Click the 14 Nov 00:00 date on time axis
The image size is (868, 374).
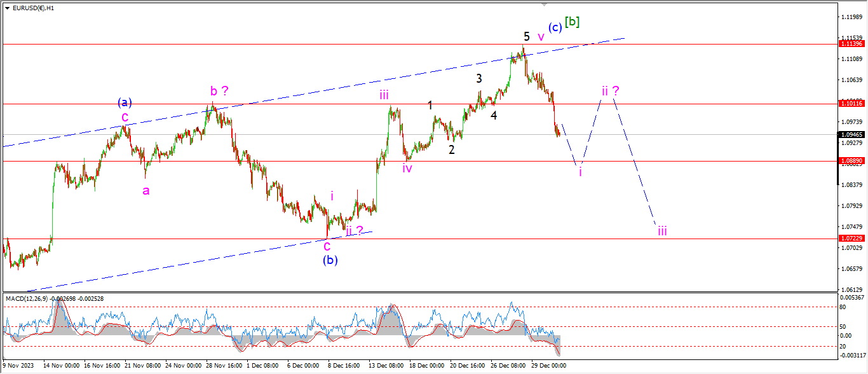click(x=60, y=366)
